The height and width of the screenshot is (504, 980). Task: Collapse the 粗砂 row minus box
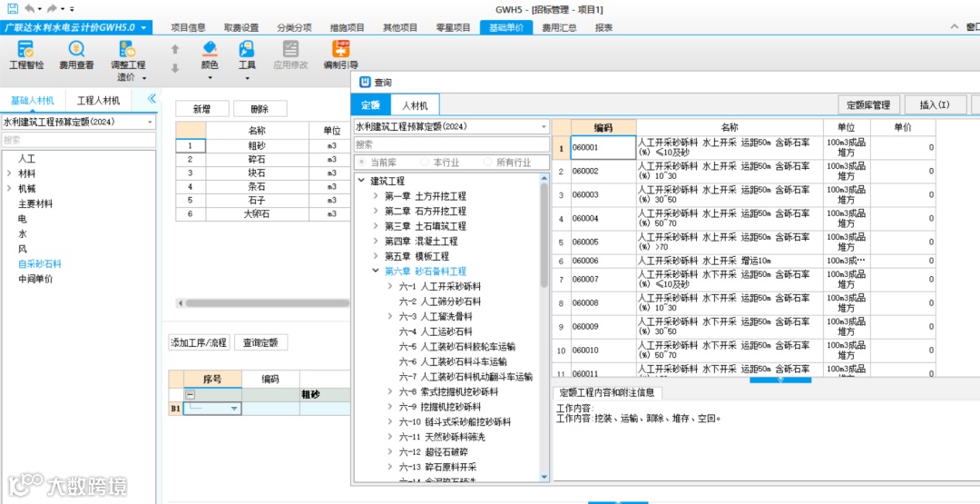pyautogui.click(x=191, y=394)
